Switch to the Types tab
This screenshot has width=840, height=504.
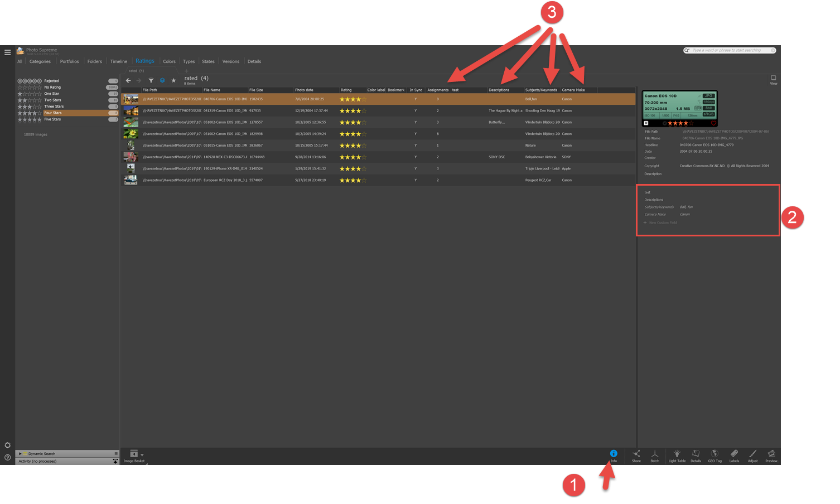[x=189, y=61]
